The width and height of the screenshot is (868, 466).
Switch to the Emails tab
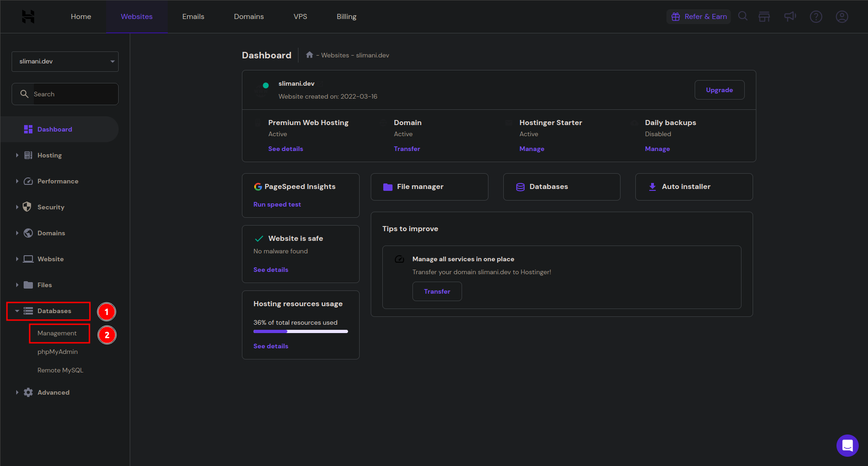pyautogui.click(x=193, y=17)
